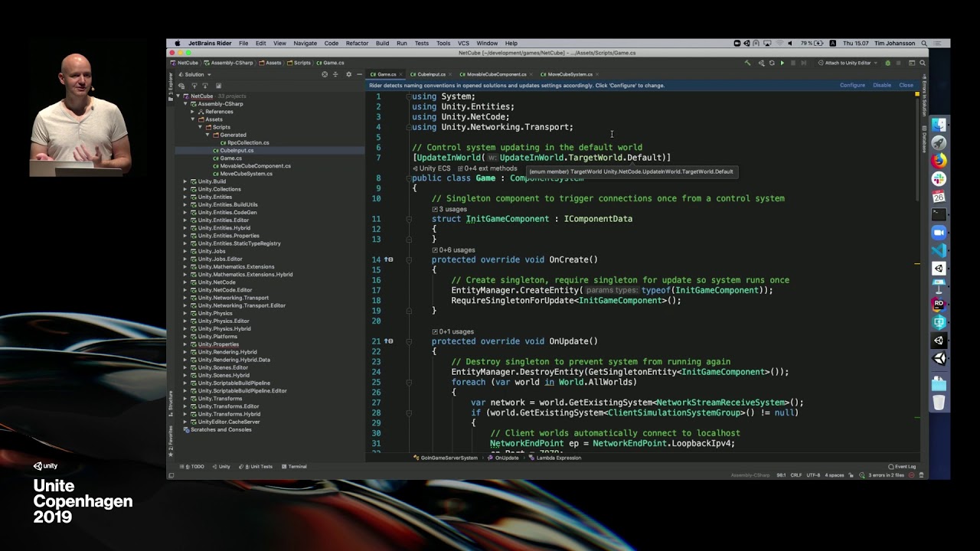Open the Solution view dropdown
This screenshot has height=551, width=980.
194,74
